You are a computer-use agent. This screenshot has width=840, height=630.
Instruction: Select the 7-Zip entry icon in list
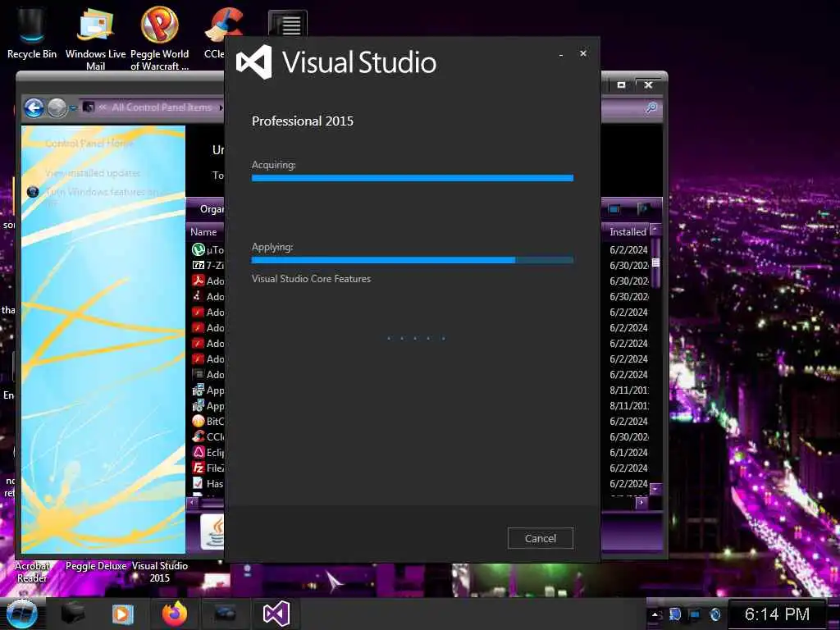tap(199, 265)
